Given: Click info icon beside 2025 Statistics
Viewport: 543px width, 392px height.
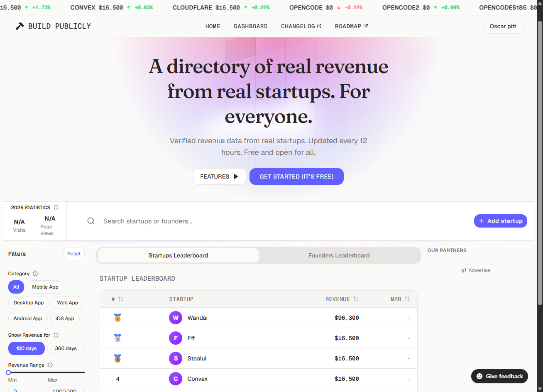Looking at the screenshot, I should 56,207.
